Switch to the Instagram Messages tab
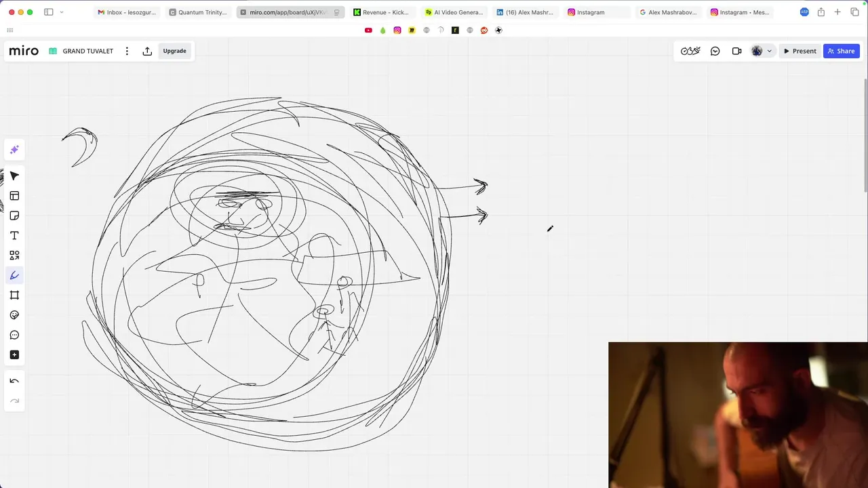Viewport: 868px width, 488px height. 740,12
